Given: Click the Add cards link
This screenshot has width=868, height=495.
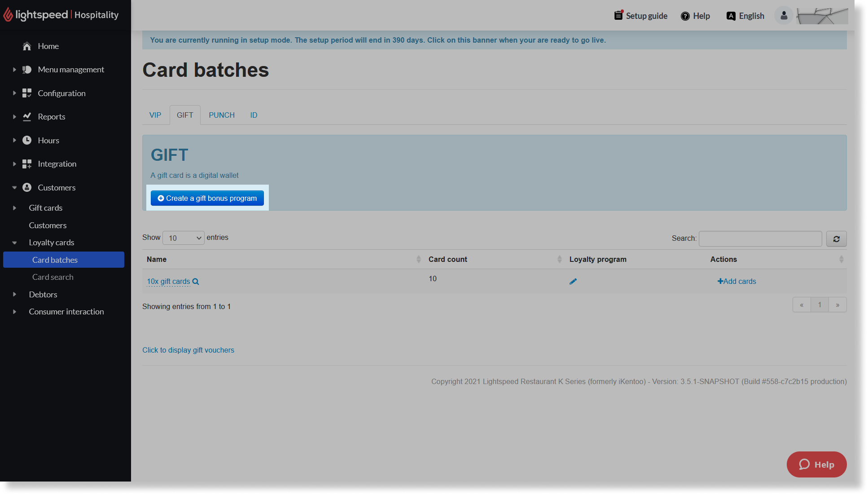Looking at the screenshot, I should tap(736, 281).
